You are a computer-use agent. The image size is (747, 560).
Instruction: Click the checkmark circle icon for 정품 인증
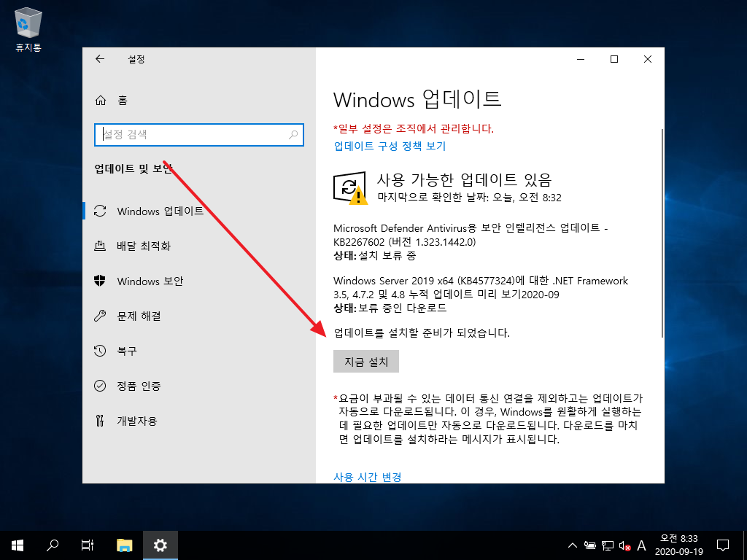point(99,386)
